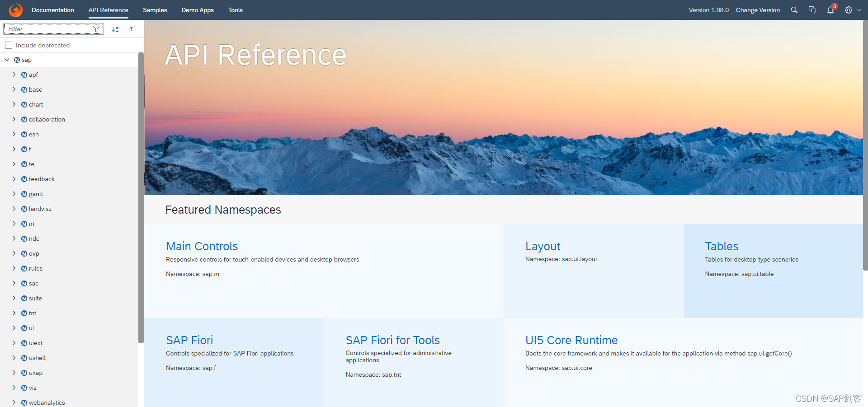Viewport: 868px width, 407px height.
Task: Select the collaboration tree item
Action: click(69, 120)
